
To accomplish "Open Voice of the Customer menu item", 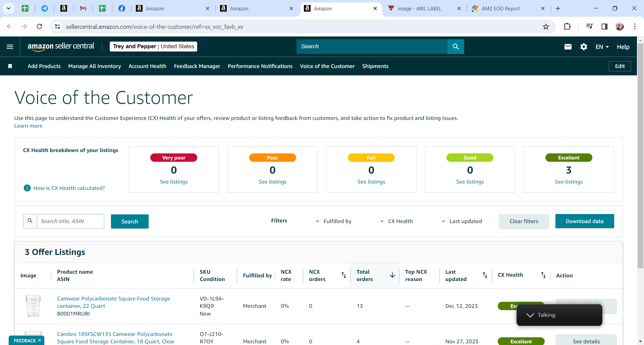I will click(x=327, y=66).
